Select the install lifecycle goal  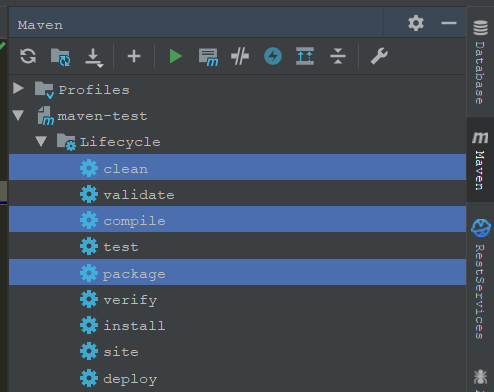tap(237, 325)
